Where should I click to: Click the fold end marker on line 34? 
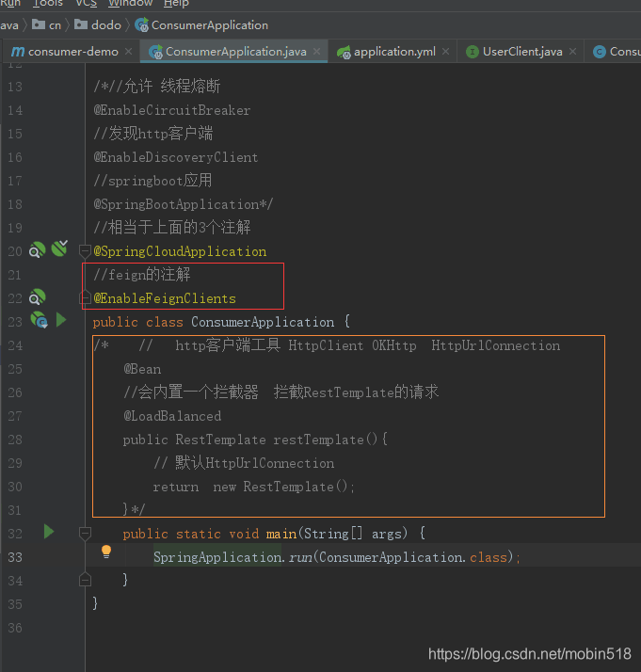coord(86,580)
